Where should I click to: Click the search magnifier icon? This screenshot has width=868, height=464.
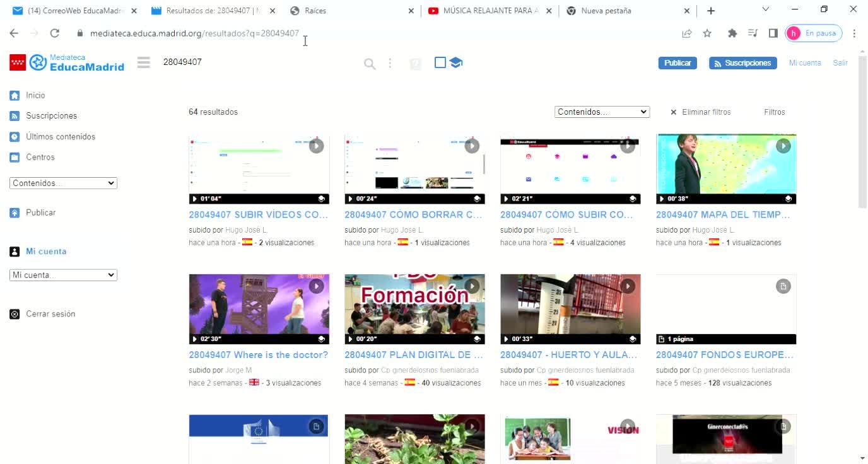pos(370,63)
